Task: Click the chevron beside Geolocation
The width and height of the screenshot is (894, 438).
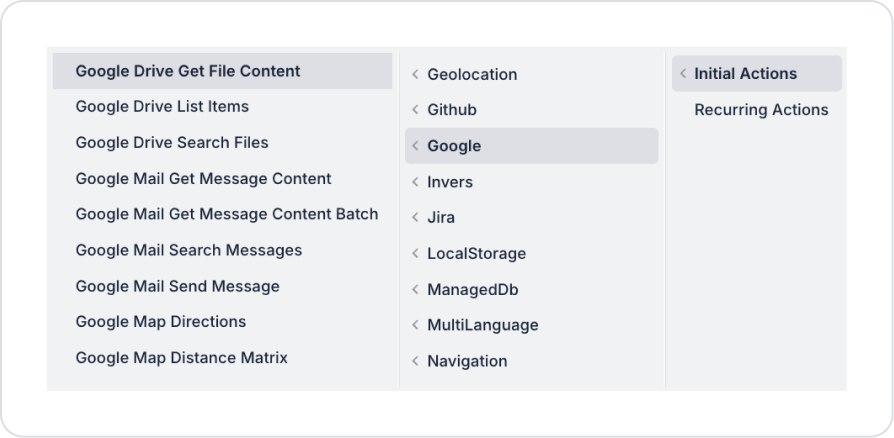Action: click(415, 74)
